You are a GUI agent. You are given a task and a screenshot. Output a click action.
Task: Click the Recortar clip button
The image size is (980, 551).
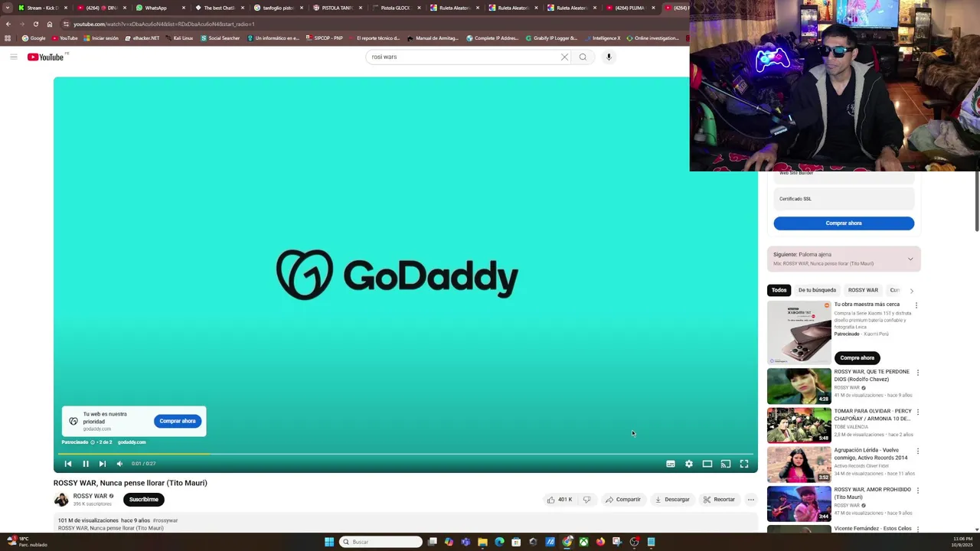(x=719, y=500)
